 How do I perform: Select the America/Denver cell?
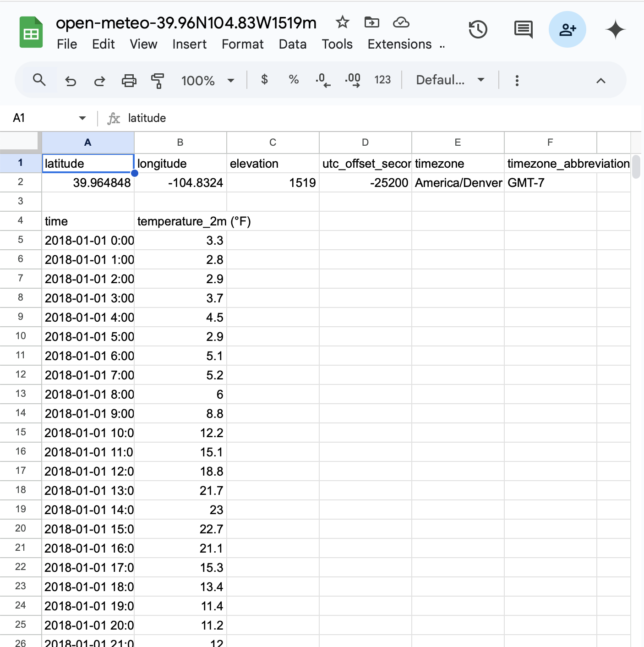[x=458, y=182]
